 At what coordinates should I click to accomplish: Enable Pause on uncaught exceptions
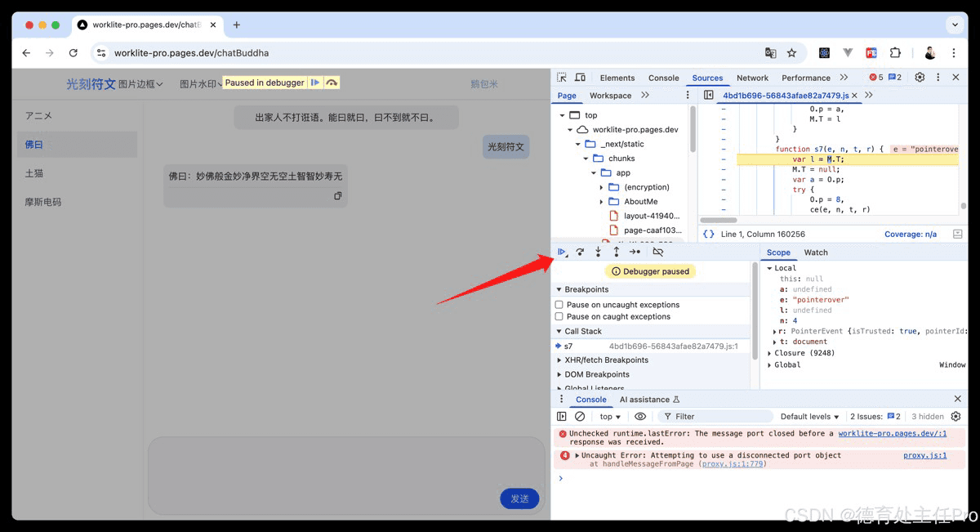coord(559,305)
